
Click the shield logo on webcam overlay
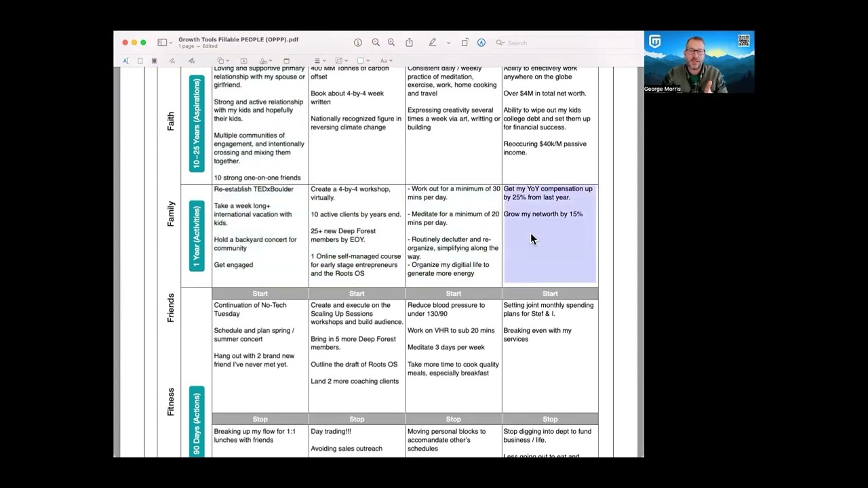coord(654,42)
